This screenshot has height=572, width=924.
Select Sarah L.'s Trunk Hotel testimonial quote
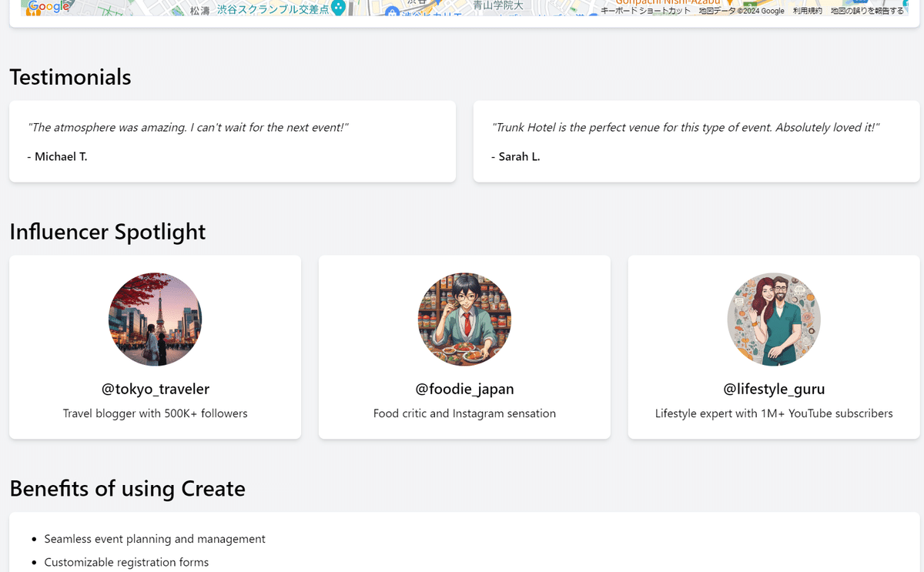click(685, 127)
